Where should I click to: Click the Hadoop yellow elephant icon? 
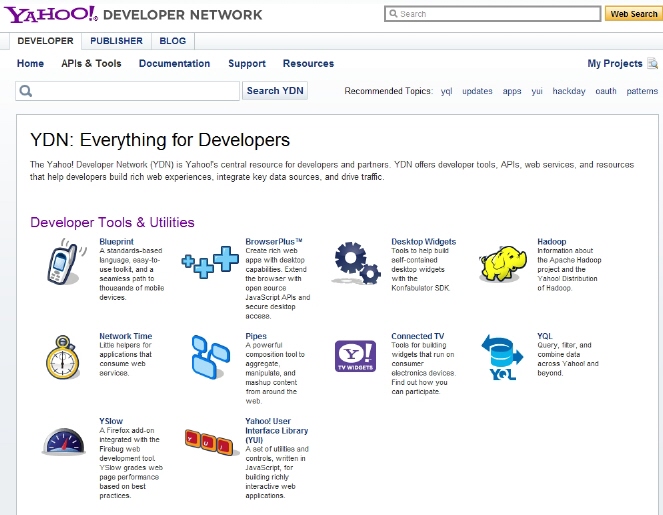(x=503, y=263)
